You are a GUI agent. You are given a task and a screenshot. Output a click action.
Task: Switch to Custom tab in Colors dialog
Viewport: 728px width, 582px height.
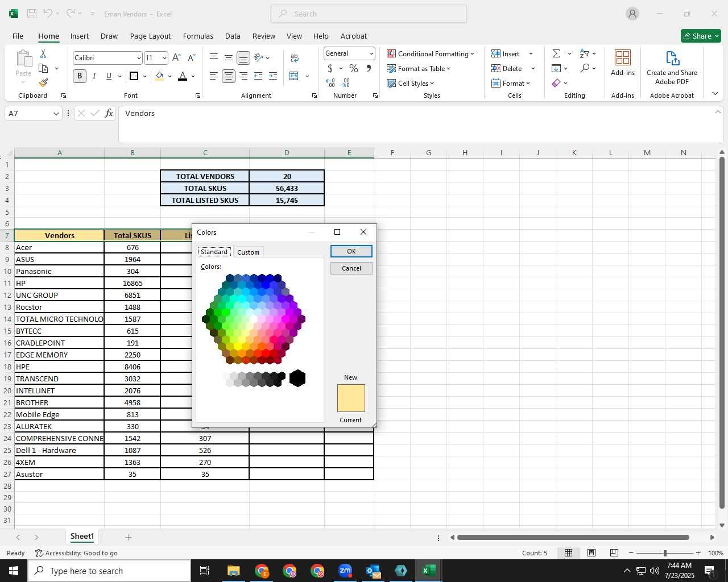coord(248,252)
